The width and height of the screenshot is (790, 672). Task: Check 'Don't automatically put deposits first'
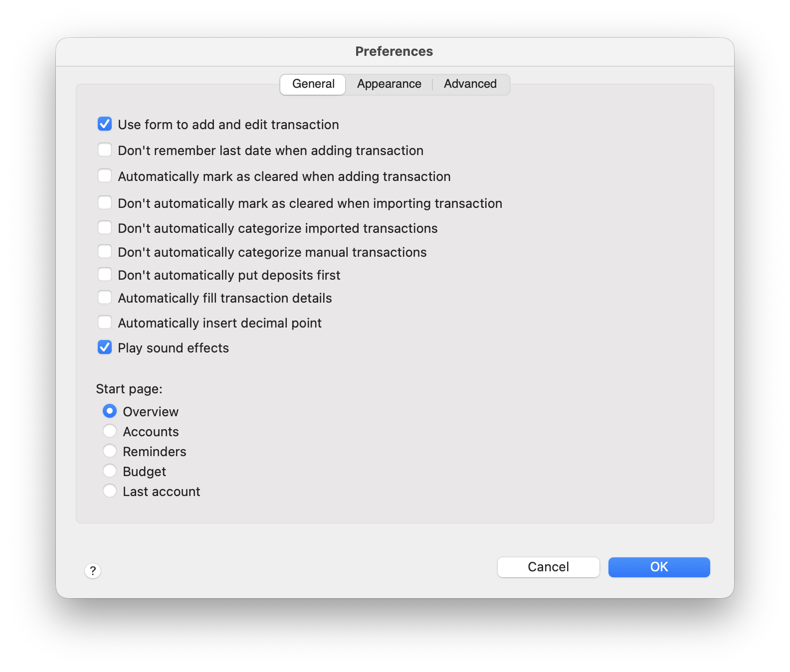click(x=105, y=274)
